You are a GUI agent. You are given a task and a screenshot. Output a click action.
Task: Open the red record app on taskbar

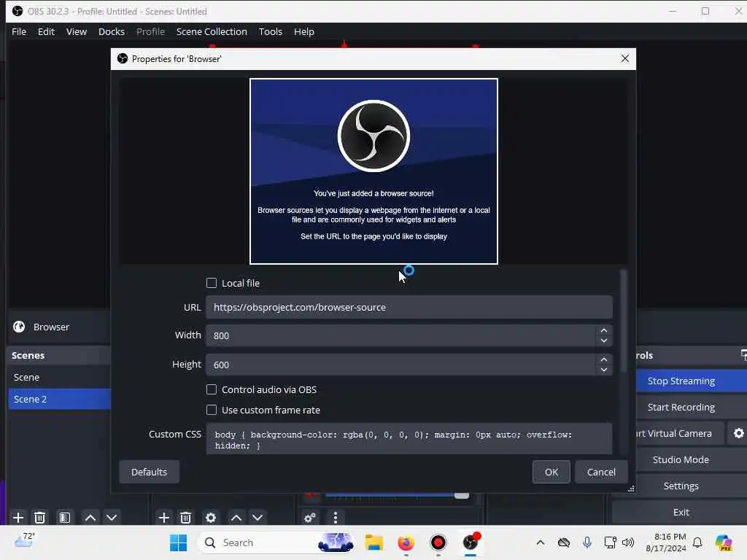click(438, 542)
